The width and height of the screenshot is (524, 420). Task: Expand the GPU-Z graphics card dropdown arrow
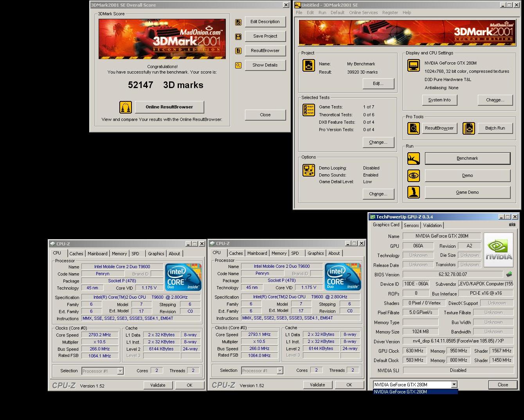454,384
